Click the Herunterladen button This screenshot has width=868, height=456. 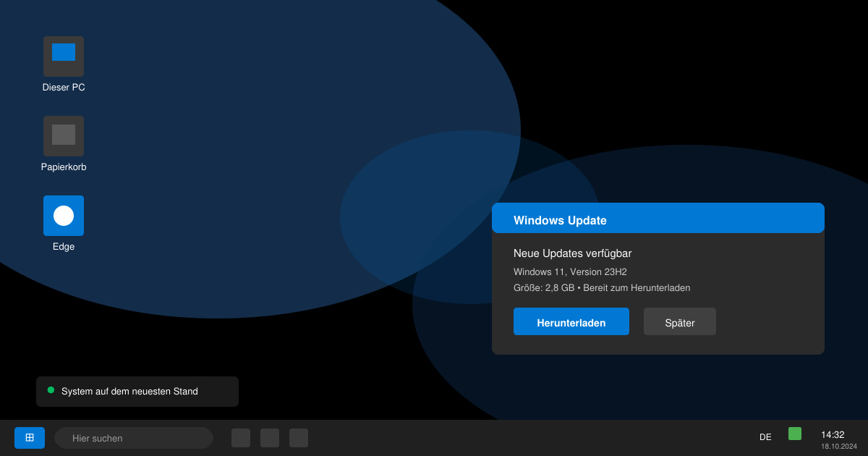pyautogui.click(x=571, y=321)
